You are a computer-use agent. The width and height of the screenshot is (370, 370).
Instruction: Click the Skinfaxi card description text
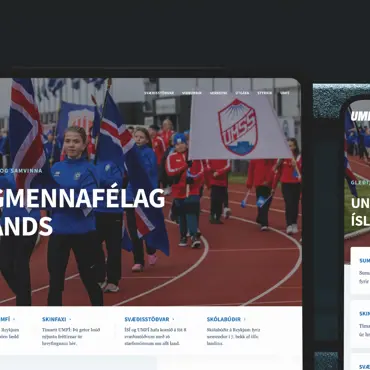71,336
